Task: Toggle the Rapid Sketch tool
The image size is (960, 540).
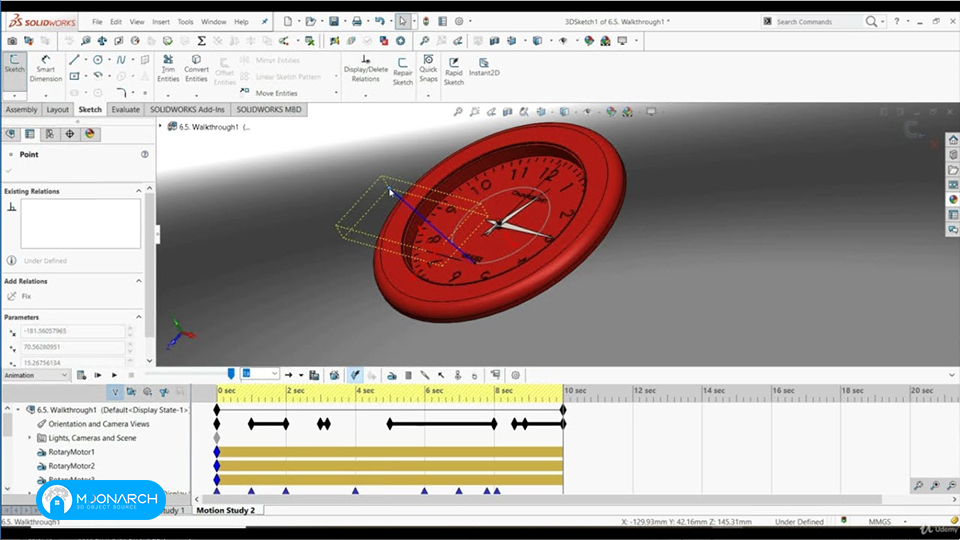Action: coord(454,72)
